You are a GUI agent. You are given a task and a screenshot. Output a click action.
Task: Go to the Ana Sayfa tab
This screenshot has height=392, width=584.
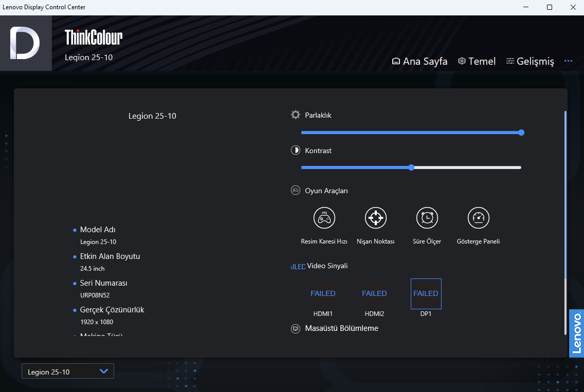tap(419, 61)
